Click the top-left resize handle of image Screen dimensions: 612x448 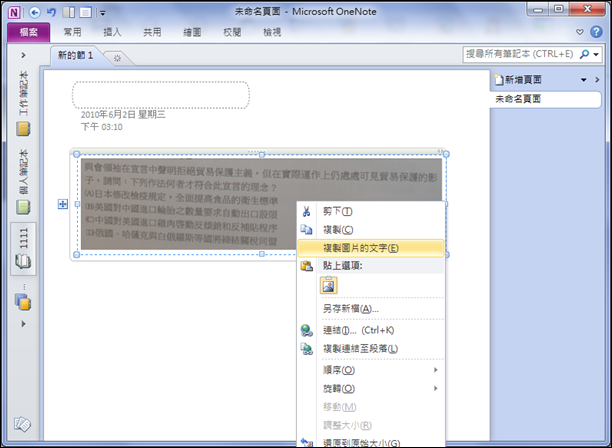(77, 154)
